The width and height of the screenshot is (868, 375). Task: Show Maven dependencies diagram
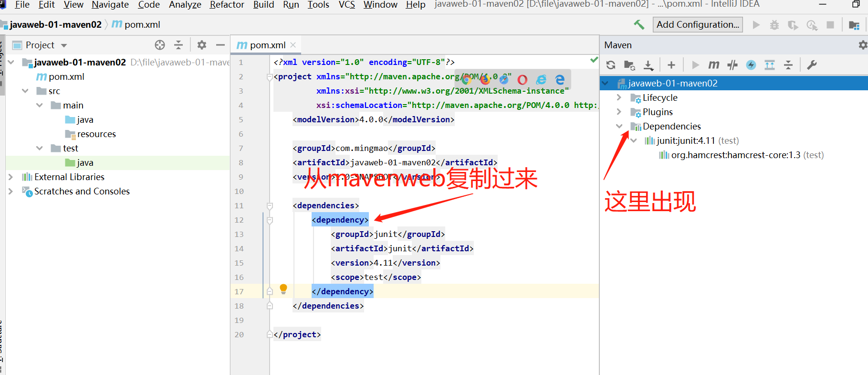coord(770,65)
